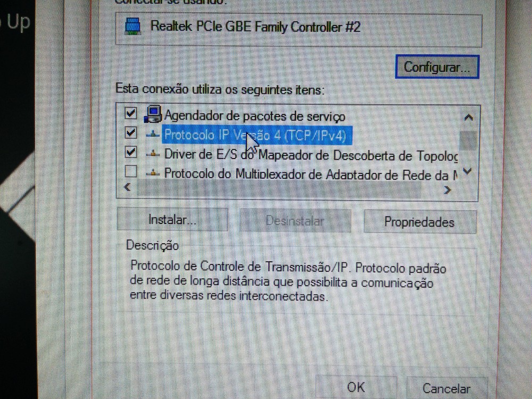The image size is (532, 399).
Task: Click the horizontal scroll right arrow
Action: [447, 190]
